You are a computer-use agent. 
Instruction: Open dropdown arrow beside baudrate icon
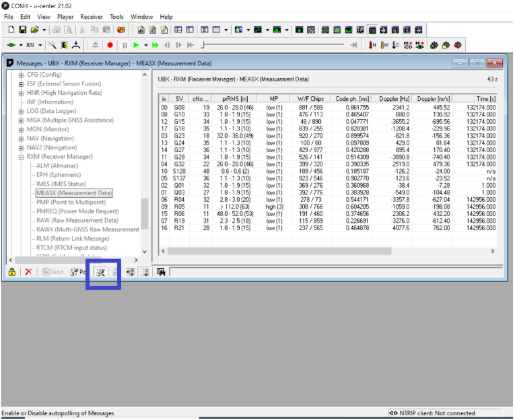[x=40, y=45]
